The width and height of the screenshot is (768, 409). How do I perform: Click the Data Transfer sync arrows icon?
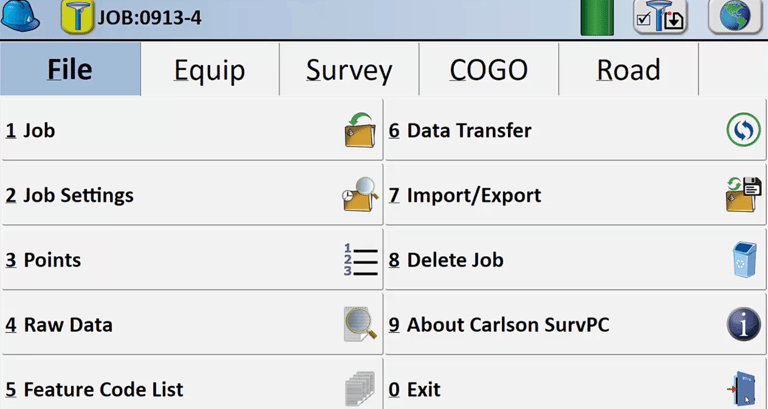coord(744,130)
